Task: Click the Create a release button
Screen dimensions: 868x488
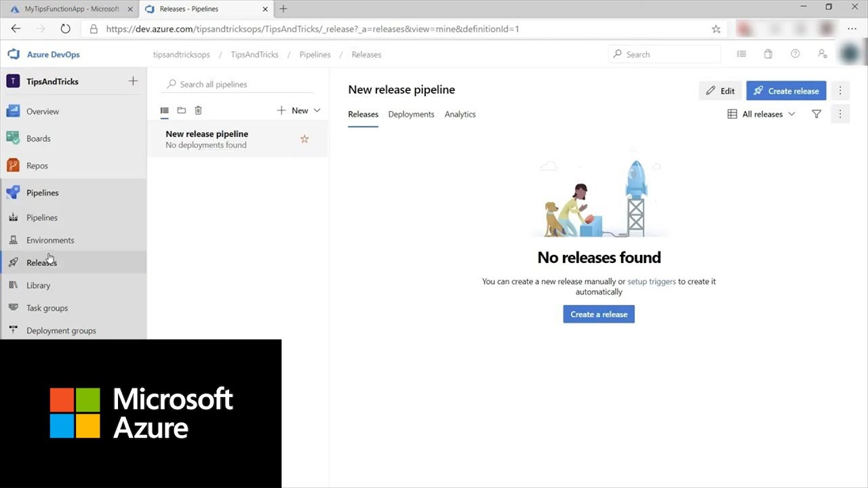Action: [x=599, y=314]
